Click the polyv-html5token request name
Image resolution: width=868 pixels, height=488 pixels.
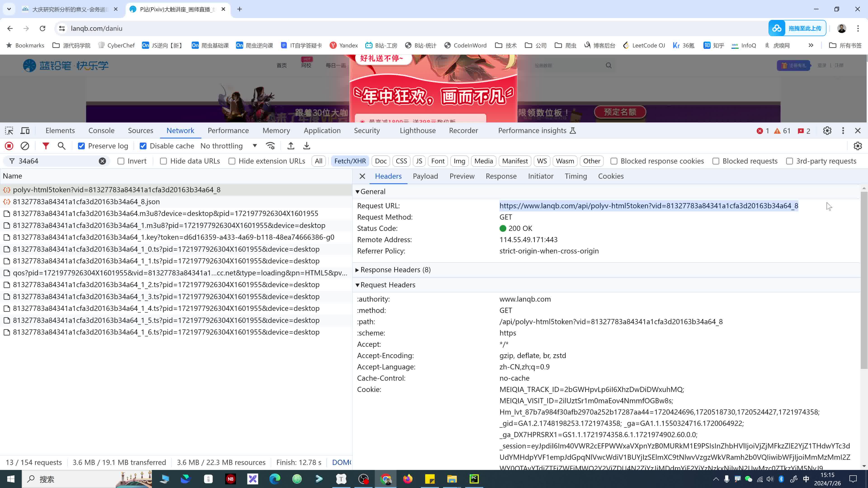pos(117,190)
